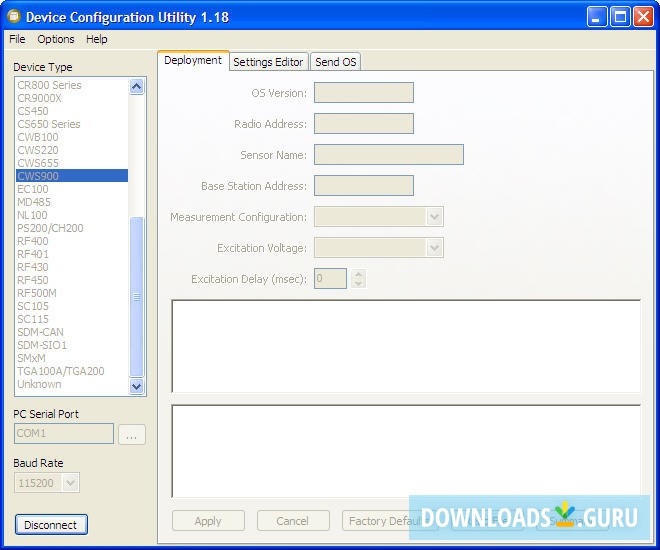Open the Help menu
The image size is (660, 550).
(x=97, y=39)
